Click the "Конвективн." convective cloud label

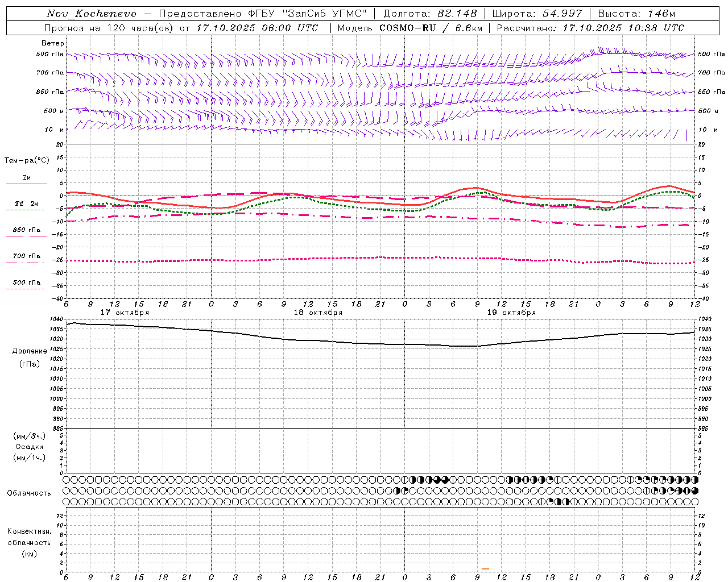coord(30,531)
